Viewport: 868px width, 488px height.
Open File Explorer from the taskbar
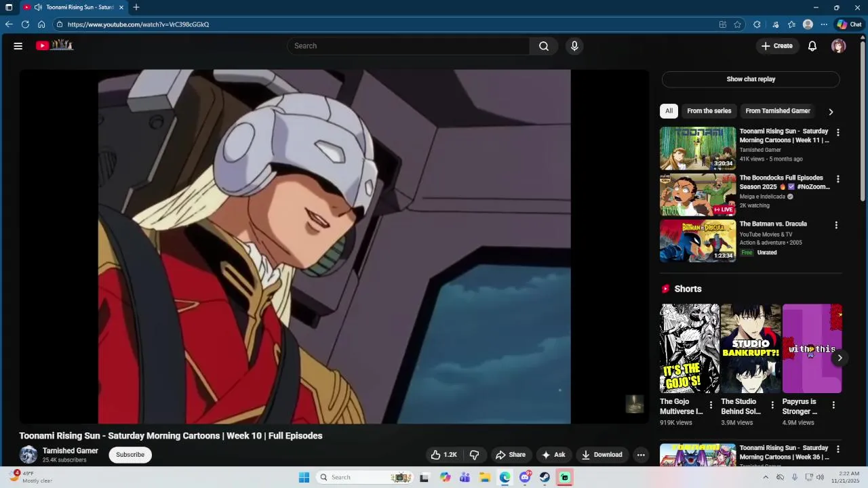click(x=485, y=477)
